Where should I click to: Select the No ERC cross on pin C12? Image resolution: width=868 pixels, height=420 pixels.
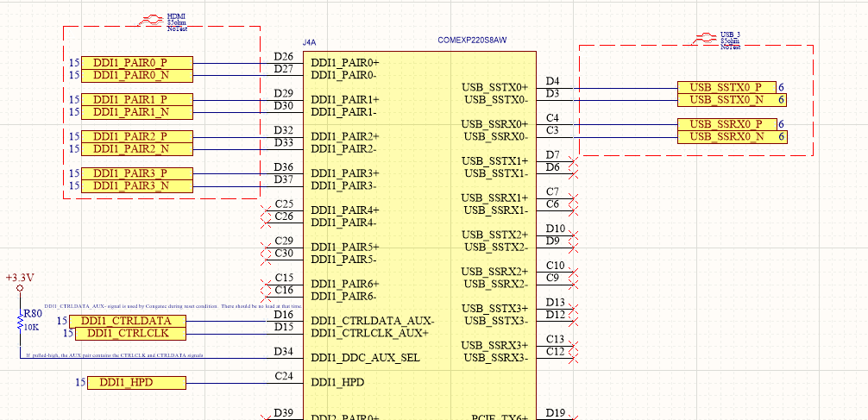pyautogui.click(x=574, y=358)
